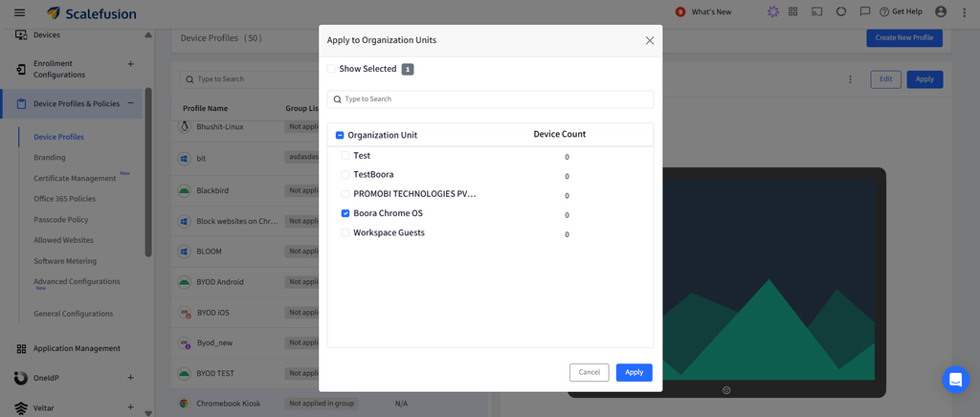Open header vertical more-options menu
The height and width of the screenshot is (417, 980).
coord(964,11)
